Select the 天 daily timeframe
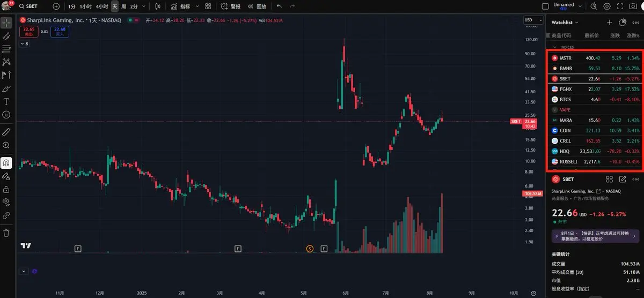Image resolution: width=644 pixels, height=298 pixels. tap(114, 6)
